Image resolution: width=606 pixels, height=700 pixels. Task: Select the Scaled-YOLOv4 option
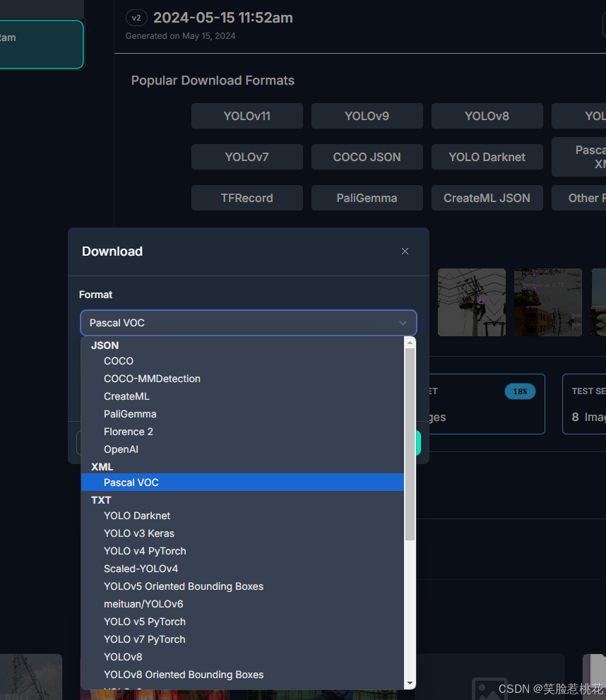tap(242, 569)
